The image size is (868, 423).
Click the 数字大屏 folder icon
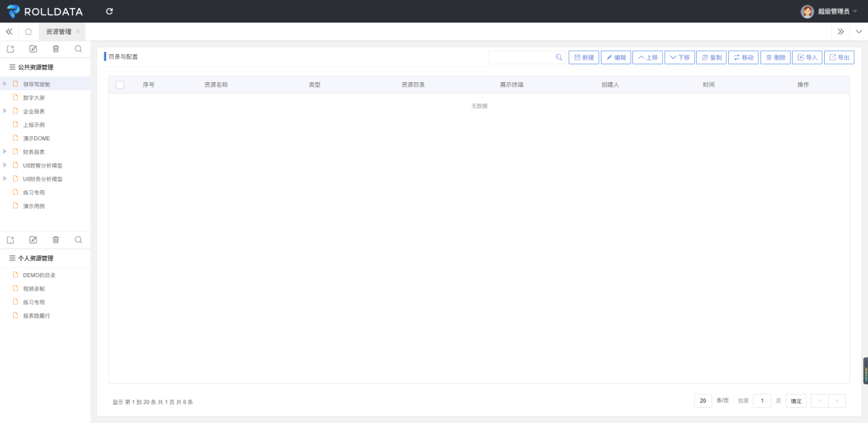[15, 97]
